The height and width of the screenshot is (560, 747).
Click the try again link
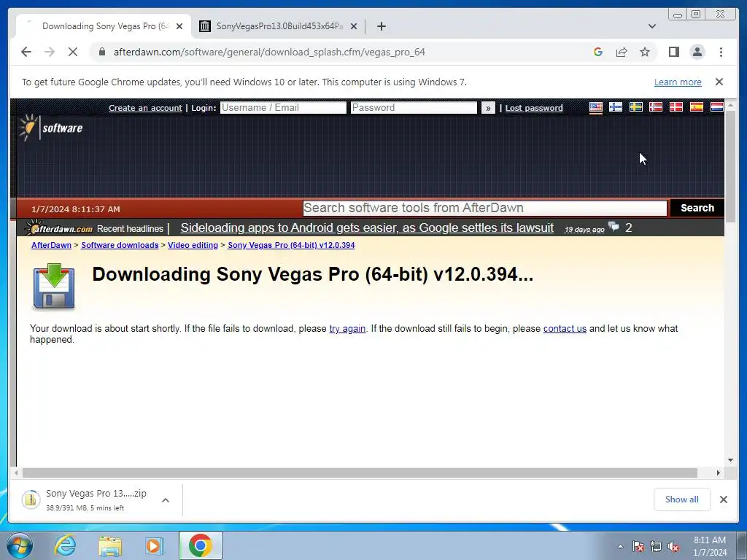347,329
